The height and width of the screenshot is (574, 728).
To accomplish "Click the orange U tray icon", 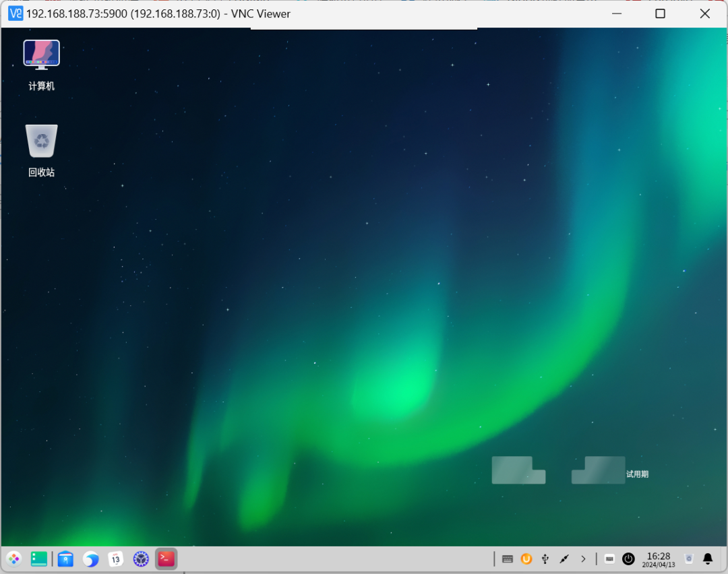I will tap(526, 559).
